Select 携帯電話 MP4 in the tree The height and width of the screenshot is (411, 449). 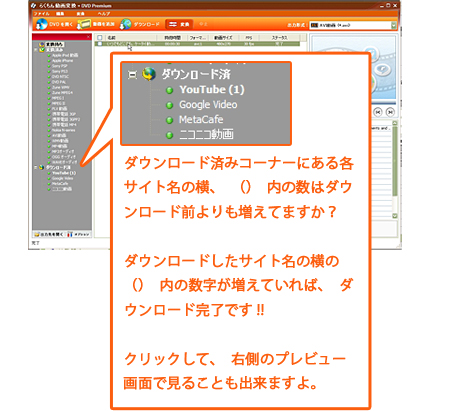click(64, 125)
